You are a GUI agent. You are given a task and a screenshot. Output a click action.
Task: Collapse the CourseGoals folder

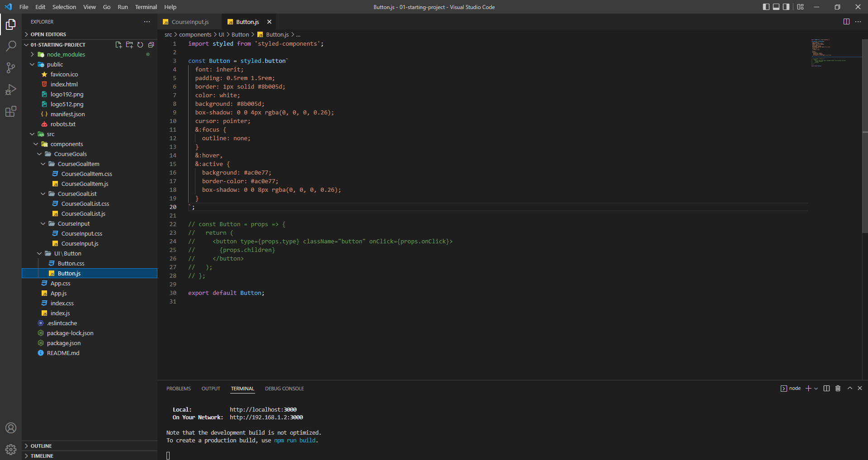[x=90, y=154]
